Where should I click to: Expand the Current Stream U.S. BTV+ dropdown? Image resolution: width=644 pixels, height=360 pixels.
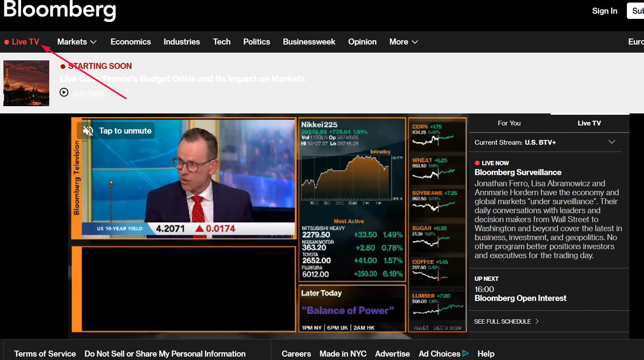point(545,142)
